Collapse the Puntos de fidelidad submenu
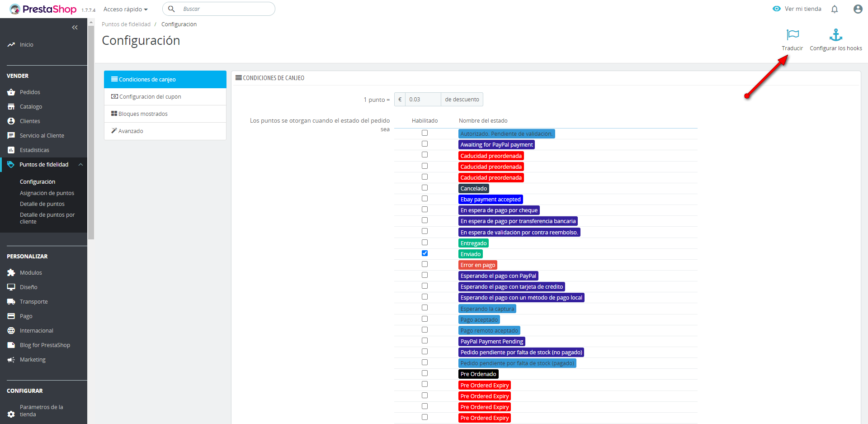This screenshot has width=868, height=424. [80, 165]
